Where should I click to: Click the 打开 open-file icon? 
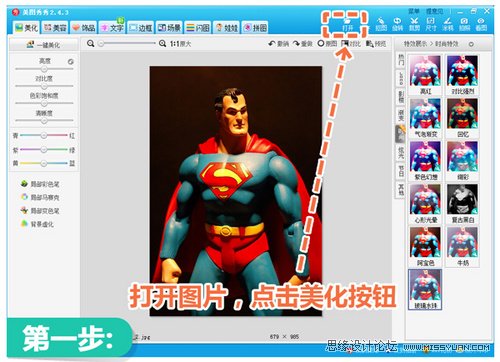[347, 24]
